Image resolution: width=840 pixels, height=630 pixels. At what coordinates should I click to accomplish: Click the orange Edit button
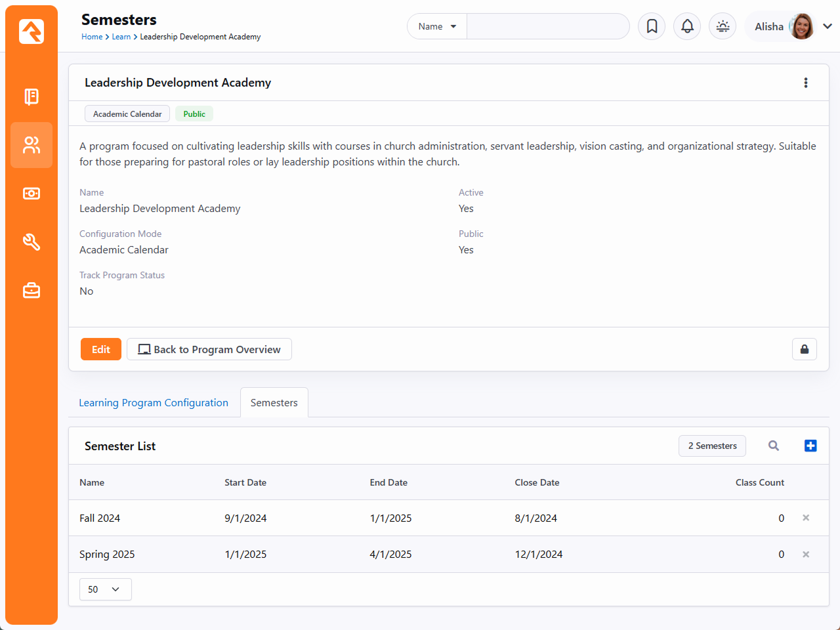(x=100, y=349)
